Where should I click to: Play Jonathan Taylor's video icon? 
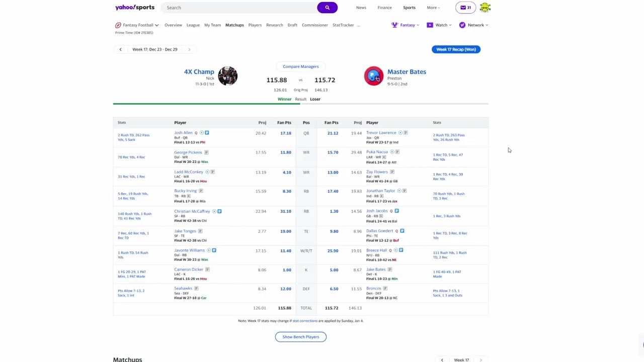[x=399, y=191]
